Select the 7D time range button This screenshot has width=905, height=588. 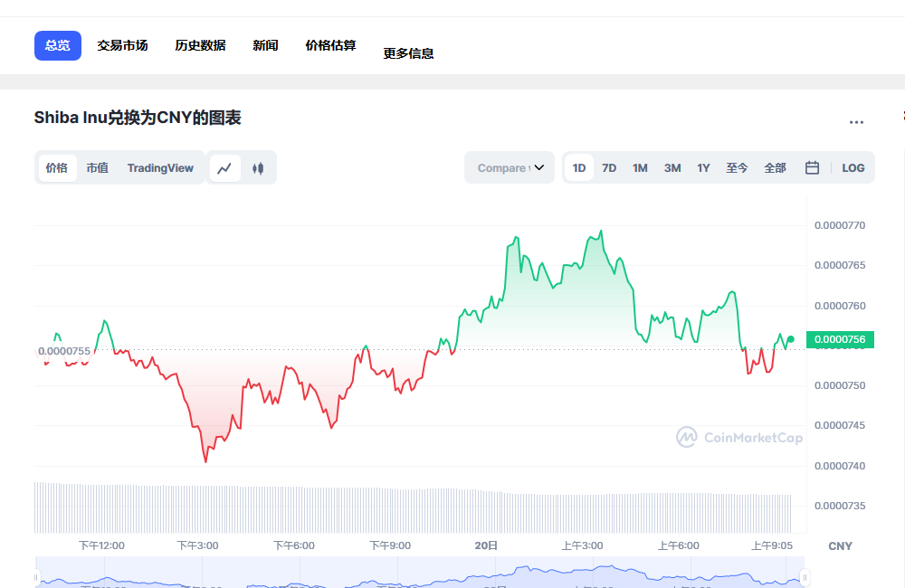click(608, 167)
